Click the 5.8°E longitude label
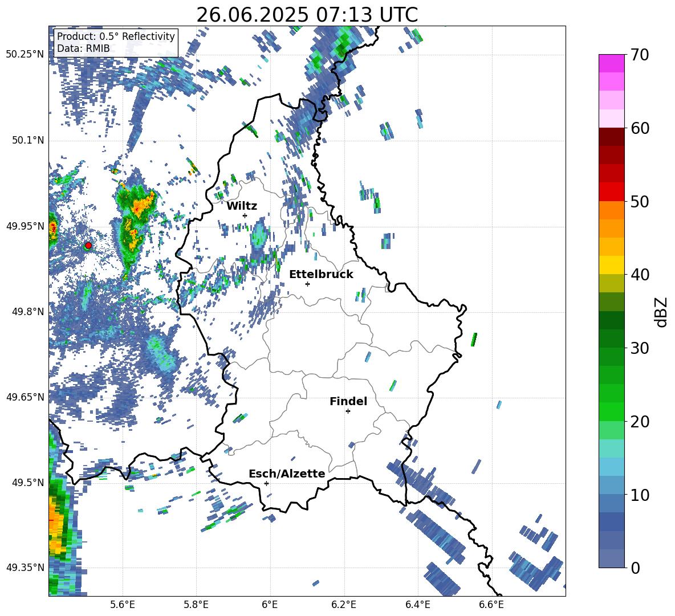The height and width of the screenshot is (616, 675). 196,605
